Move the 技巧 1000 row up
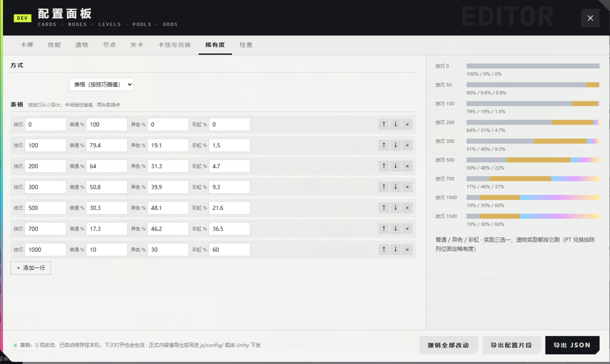This screenshot has width=610, height=364. (x=384, y=250)
